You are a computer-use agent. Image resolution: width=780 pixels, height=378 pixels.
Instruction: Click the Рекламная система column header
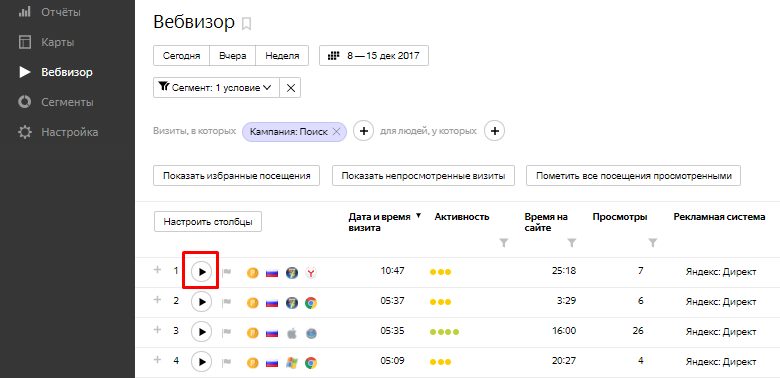click(719, 217)
